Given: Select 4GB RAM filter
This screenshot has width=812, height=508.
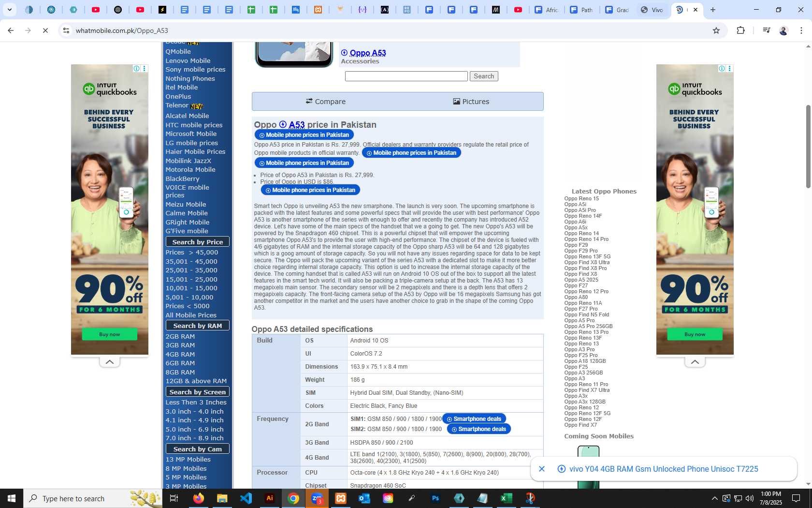Looking at the screenshot, I should (180, 354).
